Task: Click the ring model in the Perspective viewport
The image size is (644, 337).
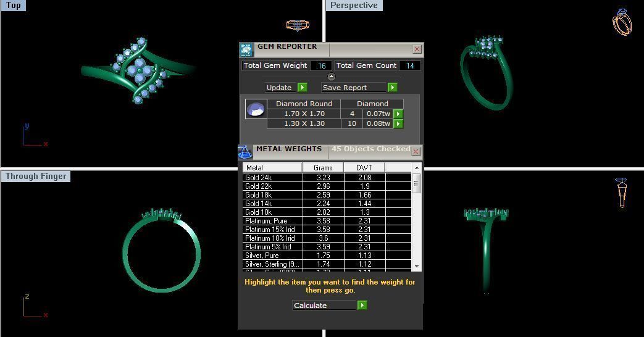Action: click(487, 74)
